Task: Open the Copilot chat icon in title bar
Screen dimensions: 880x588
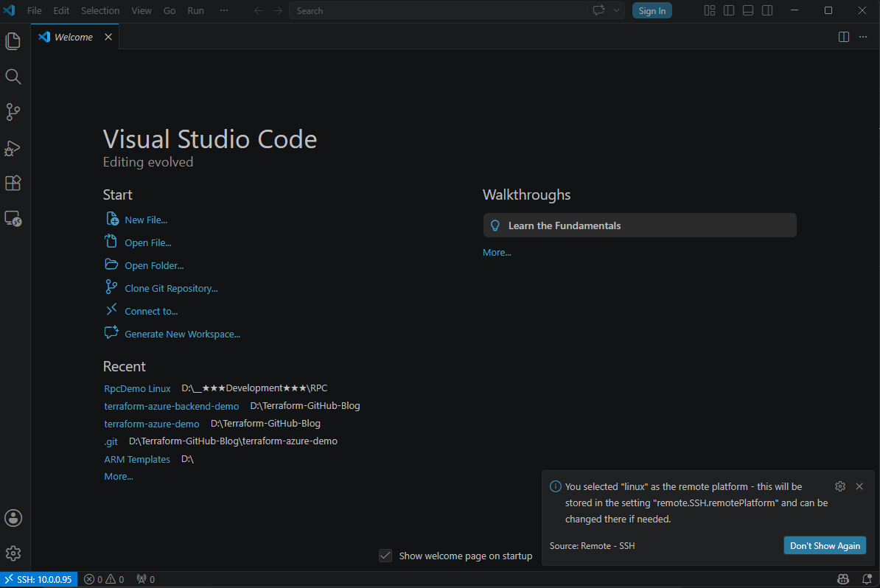Action: pos(598,10)
